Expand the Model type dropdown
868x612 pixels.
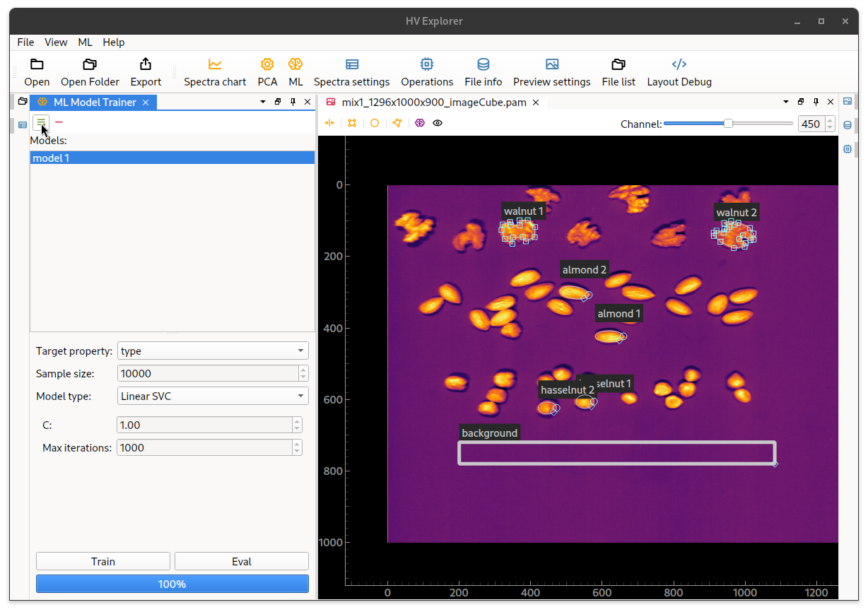301,396
